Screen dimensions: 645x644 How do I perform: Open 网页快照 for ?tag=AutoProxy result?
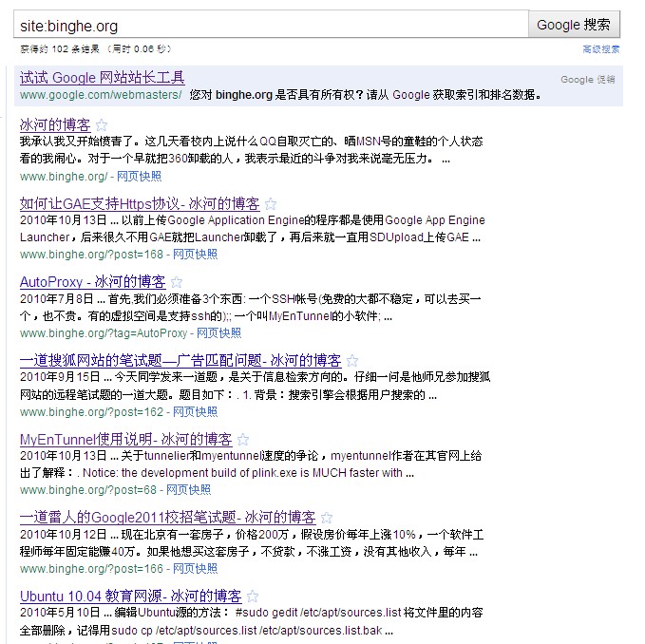click(218, 333)
